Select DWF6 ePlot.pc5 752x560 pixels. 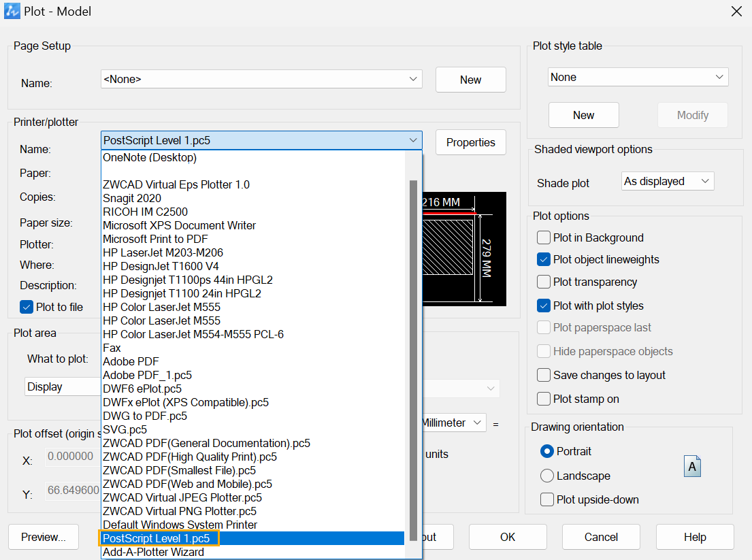[253, 389]
